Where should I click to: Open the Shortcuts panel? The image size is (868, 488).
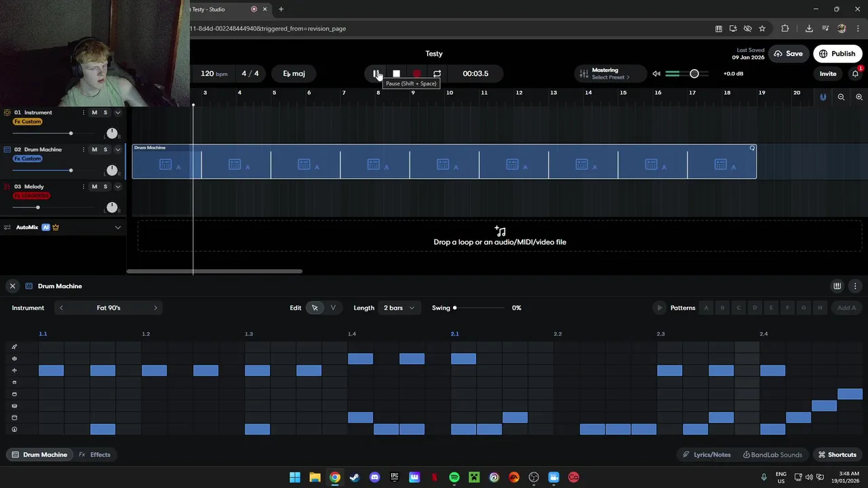click(837, 455)
